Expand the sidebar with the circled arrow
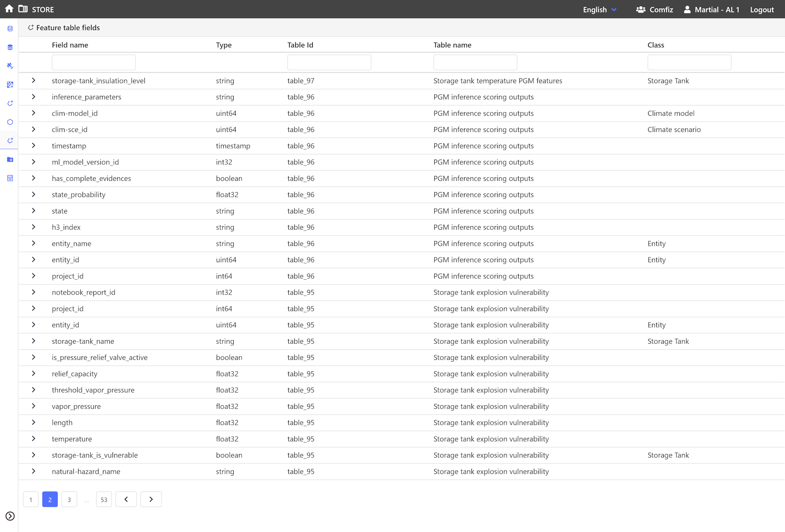Viewport: 785px width, 532px height. (x=10, y=516)
